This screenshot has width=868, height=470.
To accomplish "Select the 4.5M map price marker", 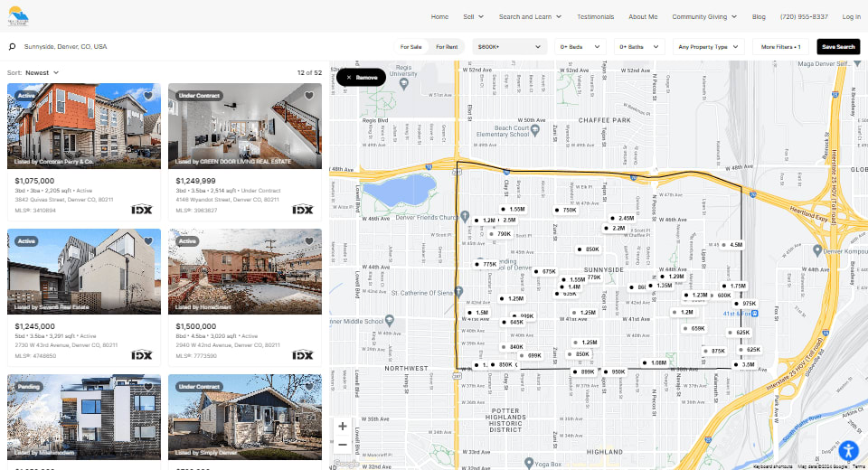I will click(732, 245).
